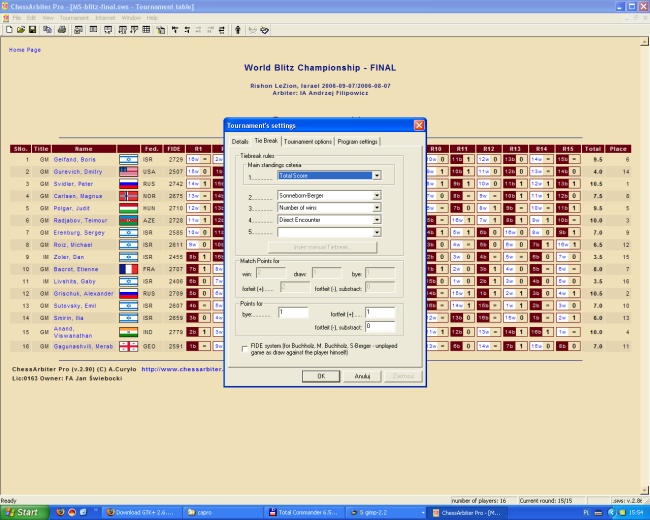Switch to Total Commander taskbar item
Screen dimensions: 650x520
(x=304, y=513)
